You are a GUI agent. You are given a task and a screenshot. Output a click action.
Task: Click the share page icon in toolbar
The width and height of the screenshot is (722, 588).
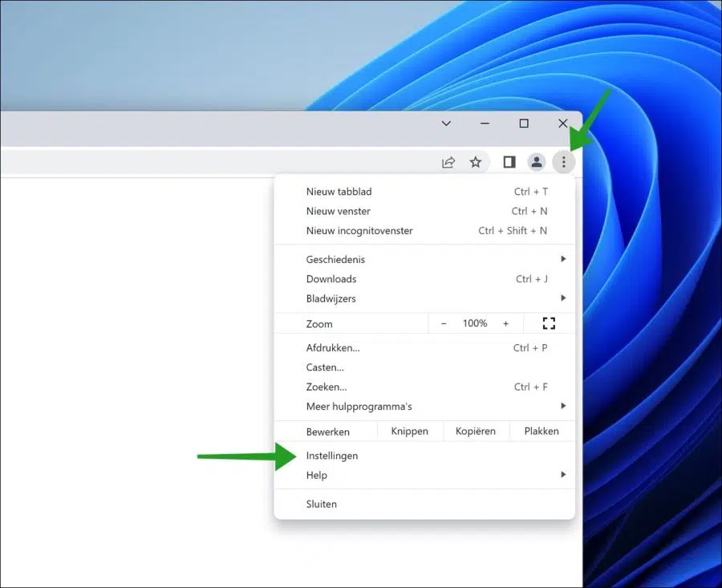[448, 162]
